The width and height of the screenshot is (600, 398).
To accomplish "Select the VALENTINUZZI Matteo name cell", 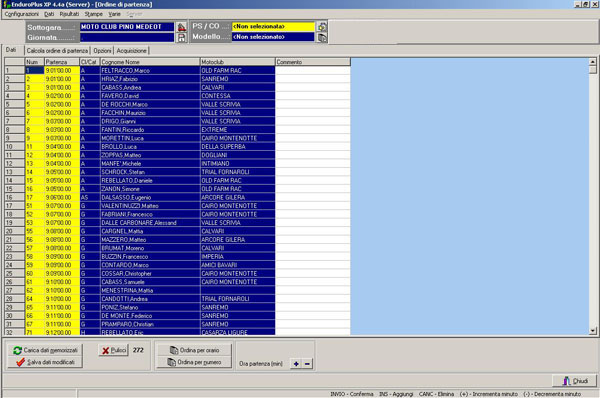I will point(150,206).
